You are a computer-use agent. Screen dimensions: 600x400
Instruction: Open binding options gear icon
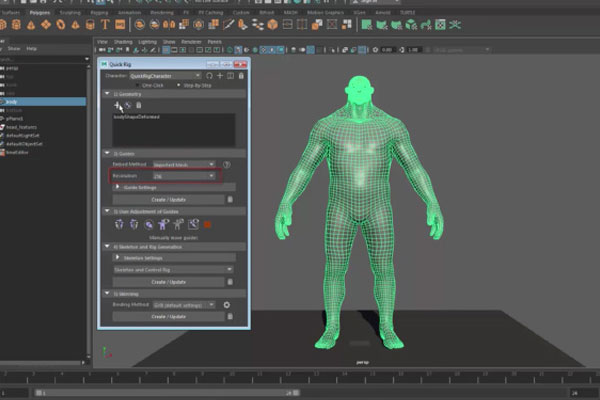click(227, 304)
